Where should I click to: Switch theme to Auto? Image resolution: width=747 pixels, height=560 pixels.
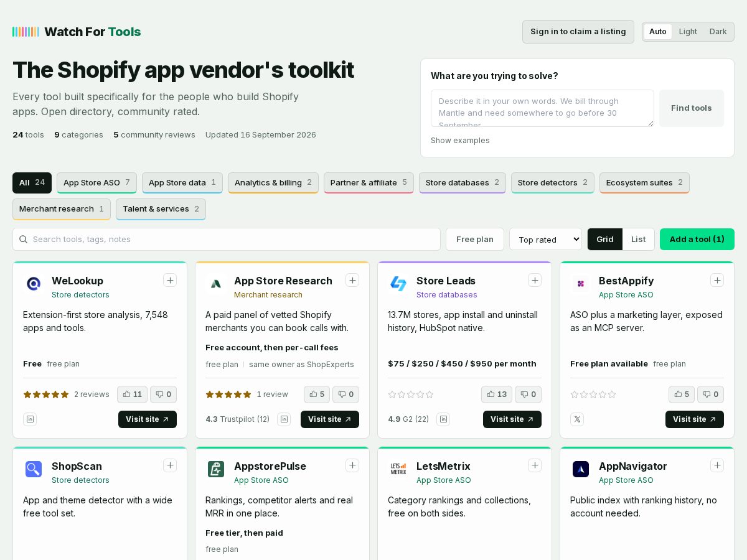pyautogui.click(x=657, y=32)
